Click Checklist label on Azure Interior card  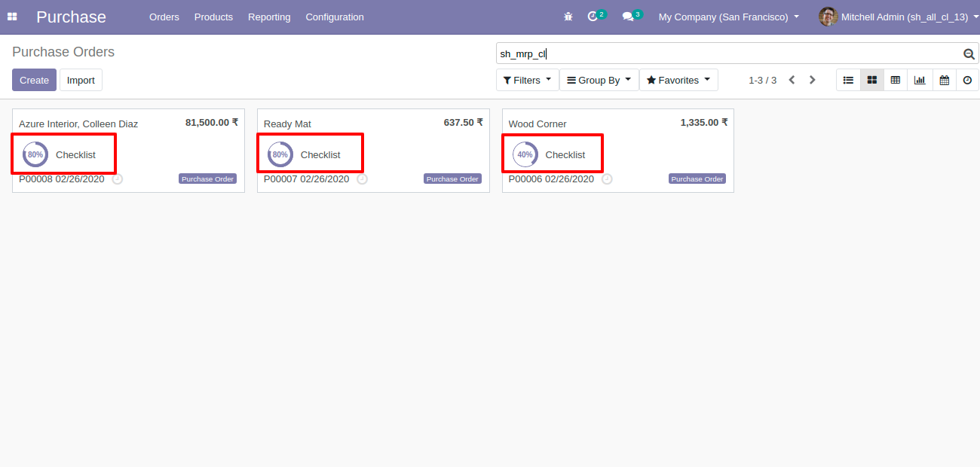pos(75,154)
